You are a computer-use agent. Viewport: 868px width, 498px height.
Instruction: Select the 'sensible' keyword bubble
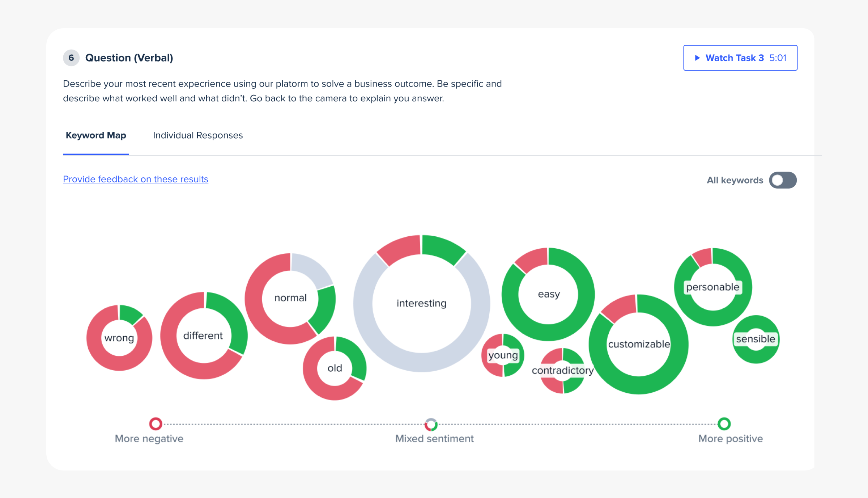coord(756,339)
